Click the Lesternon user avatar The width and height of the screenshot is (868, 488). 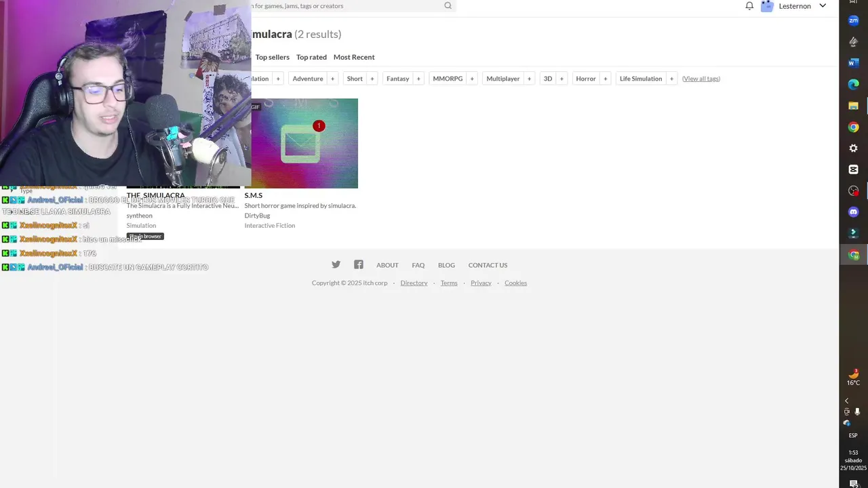[767, 6]
